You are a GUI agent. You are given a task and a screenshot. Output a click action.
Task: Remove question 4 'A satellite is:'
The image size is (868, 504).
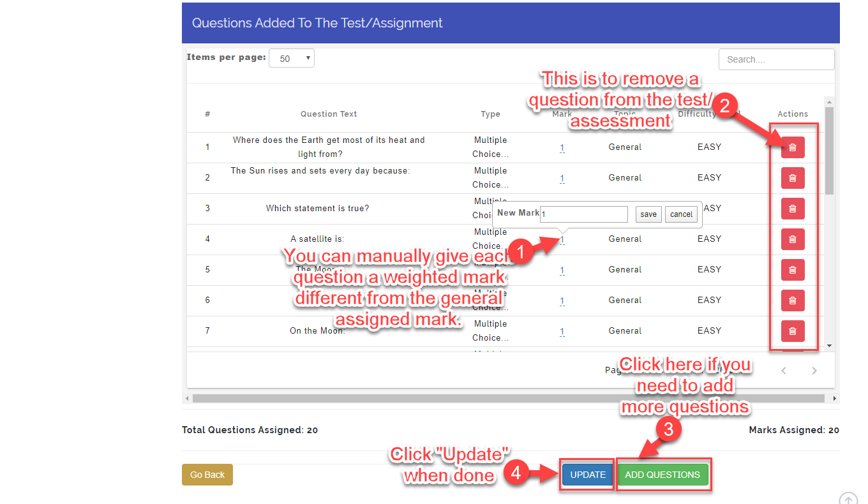pos(793,239)
